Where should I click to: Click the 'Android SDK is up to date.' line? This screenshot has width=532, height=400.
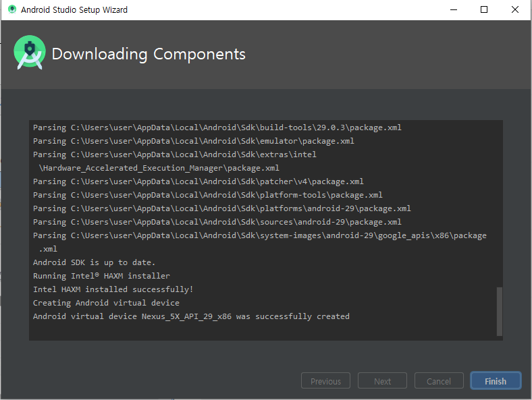[x=94, y=262]
